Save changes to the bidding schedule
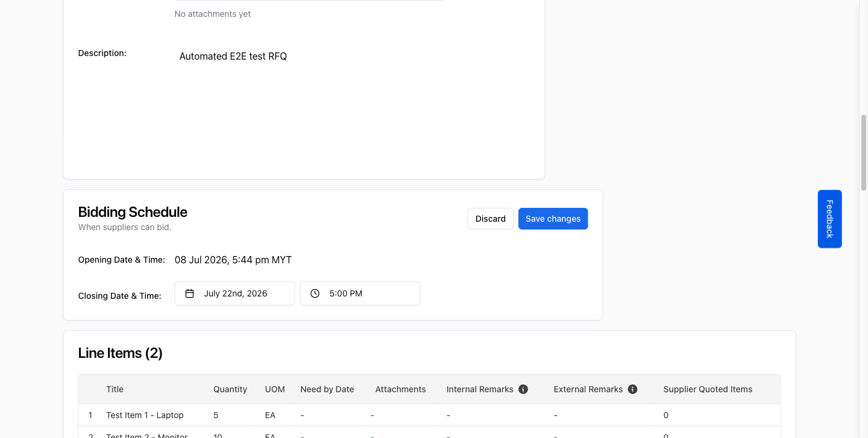The height and width of the screenshot is (438, 868). 553,219
